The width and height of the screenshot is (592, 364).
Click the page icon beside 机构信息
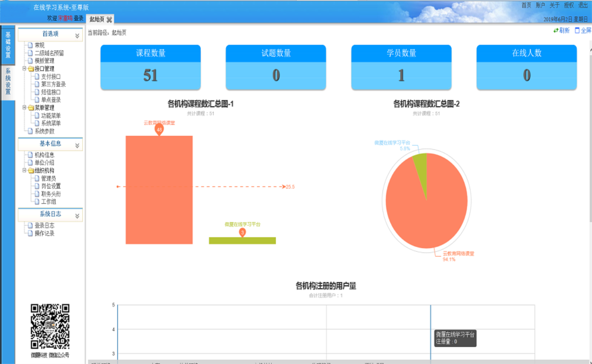click(31, 155)
